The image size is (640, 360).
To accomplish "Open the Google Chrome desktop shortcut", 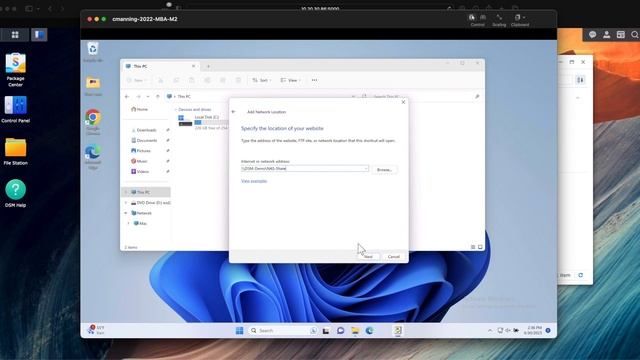I will click(x=93, y=122).
